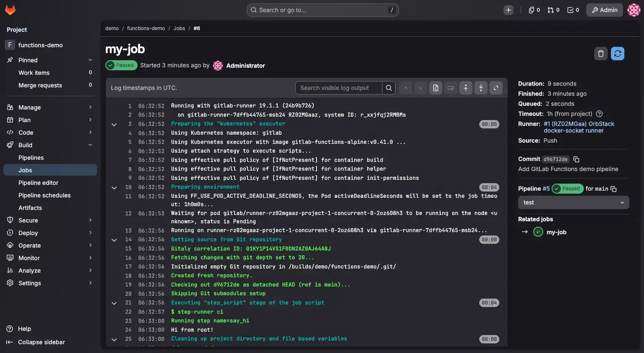Click the Administrator avatar beside job status

pyautogui.click(x=218, y=66)
